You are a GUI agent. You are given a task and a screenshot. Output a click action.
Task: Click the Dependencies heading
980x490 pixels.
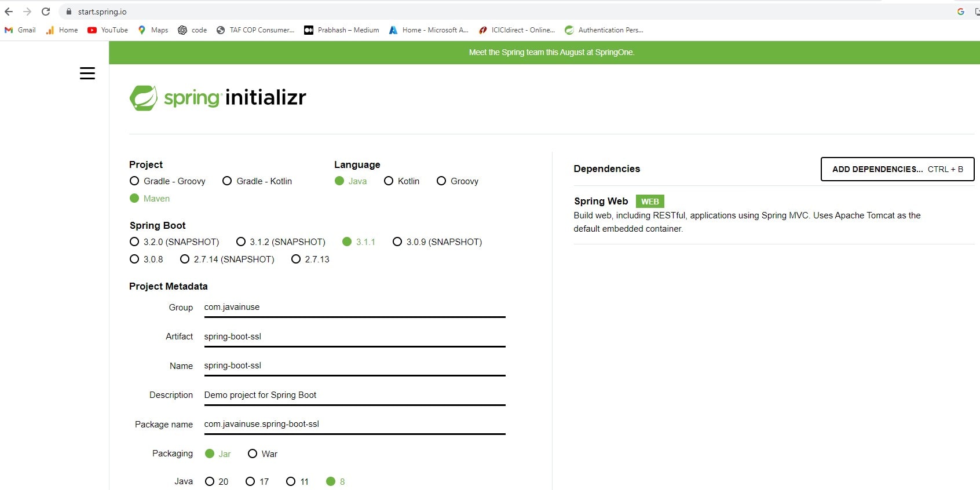point(607,169)
